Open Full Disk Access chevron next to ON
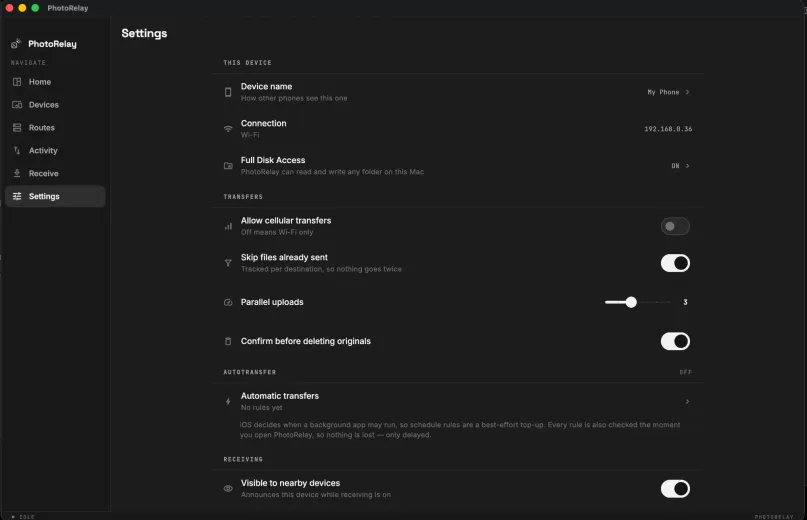Viewport: 807px width, 520px height. [687, 166]
